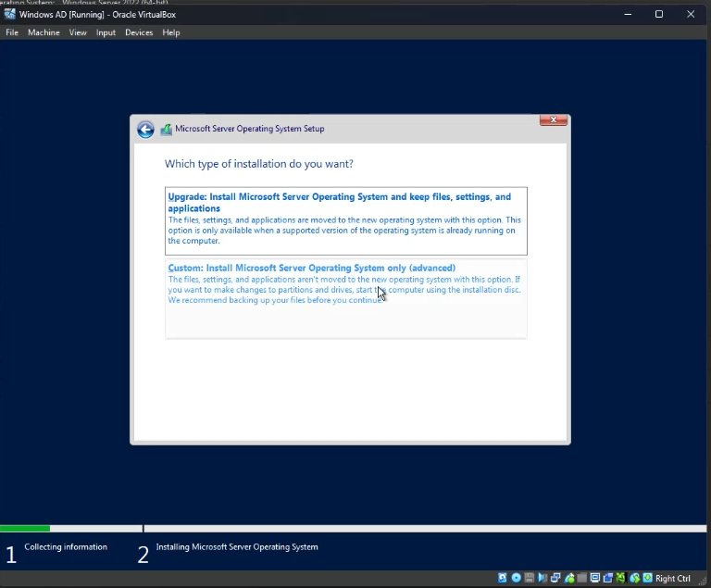
Task: Open the Machine menu
Action: pos(44,32)
